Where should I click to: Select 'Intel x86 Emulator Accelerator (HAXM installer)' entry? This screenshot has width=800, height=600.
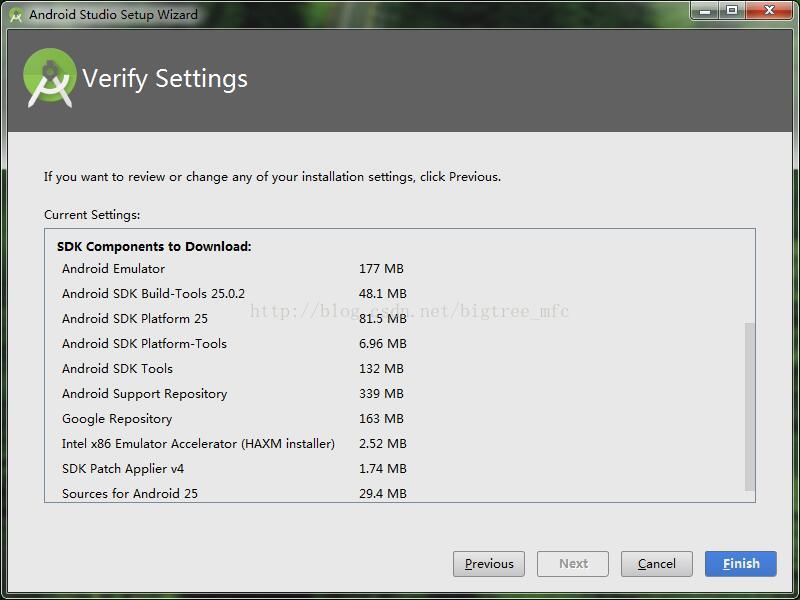coord(198,443)
